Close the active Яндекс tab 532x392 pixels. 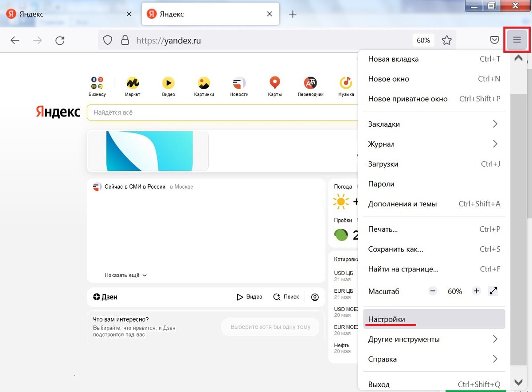270,14
